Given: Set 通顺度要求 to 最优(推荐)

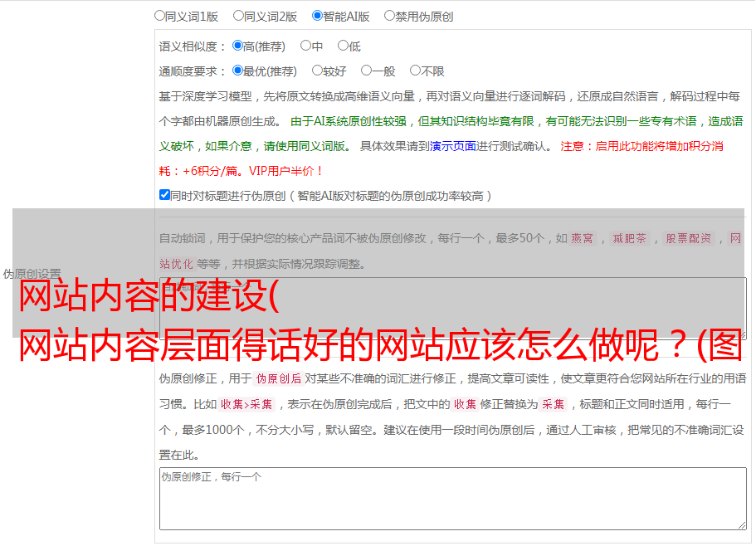Looking at the screenshot, I should [237, 71].
